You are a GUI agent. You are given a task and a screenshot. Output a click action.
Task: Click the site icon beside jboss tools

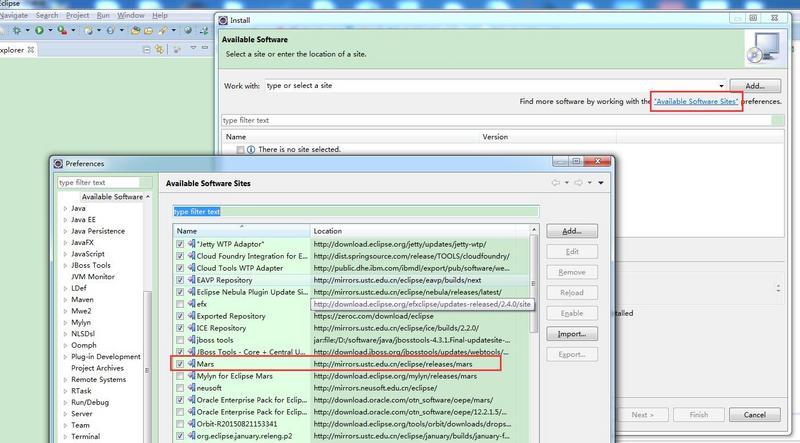[x=191, y=339]
